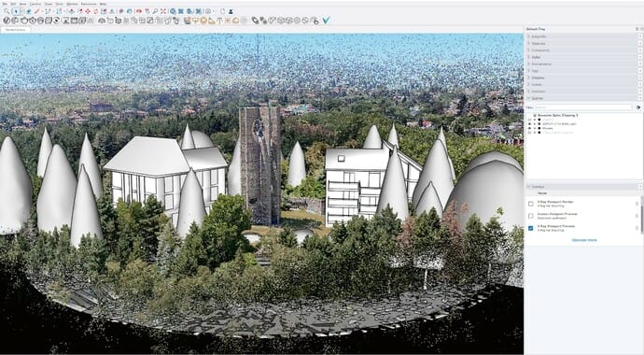Open the Extensions menu
The image size is (644, 355).
(89, 4)
